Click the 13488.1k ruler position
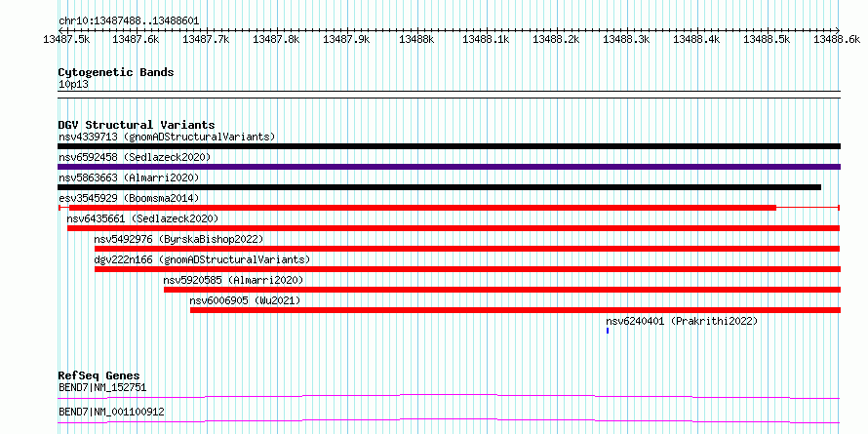The image size is (868, 434). (486, 39)
